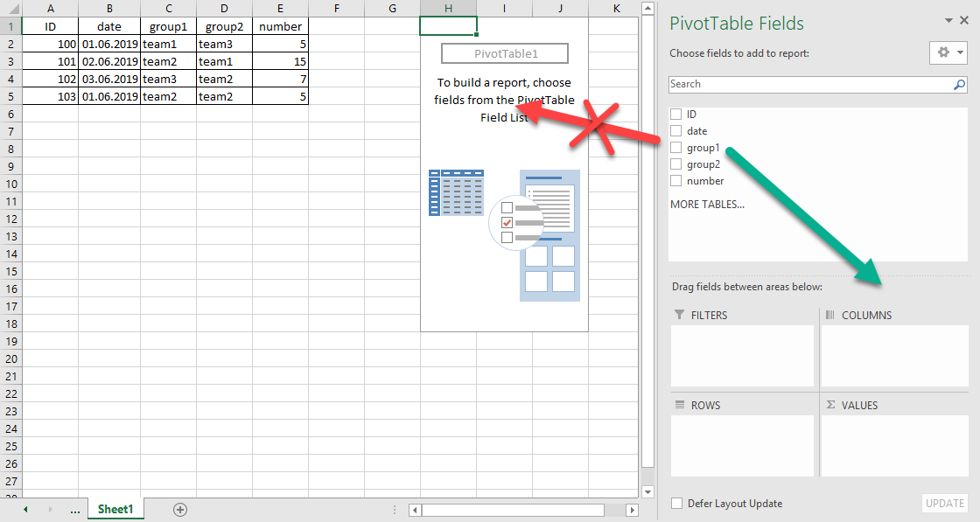Toggle Defer Layout Update checkbox

(x=676, y=504)
